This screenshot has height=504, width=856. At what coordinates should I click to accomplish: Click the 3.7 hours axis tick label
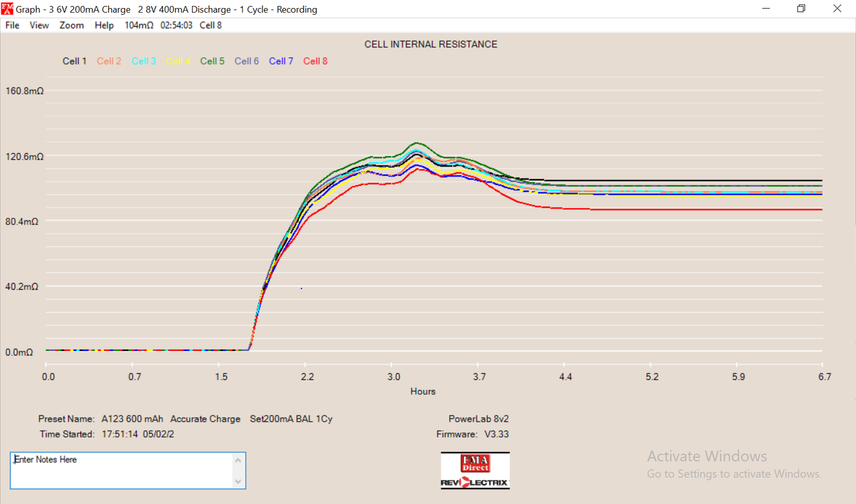(479, 377)
